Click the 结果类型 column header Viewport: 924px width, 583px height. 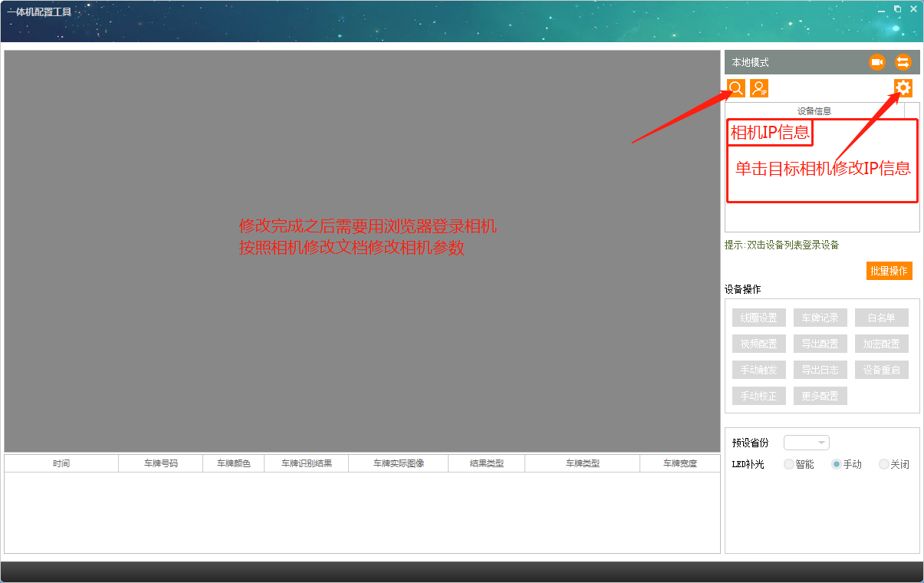[x=487, y=463]
